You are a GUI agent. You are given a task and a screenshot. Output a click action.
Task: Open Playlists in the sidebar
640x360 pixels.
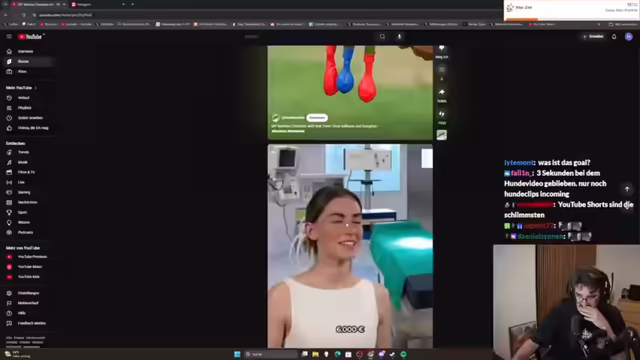click(x=27, y=108)
